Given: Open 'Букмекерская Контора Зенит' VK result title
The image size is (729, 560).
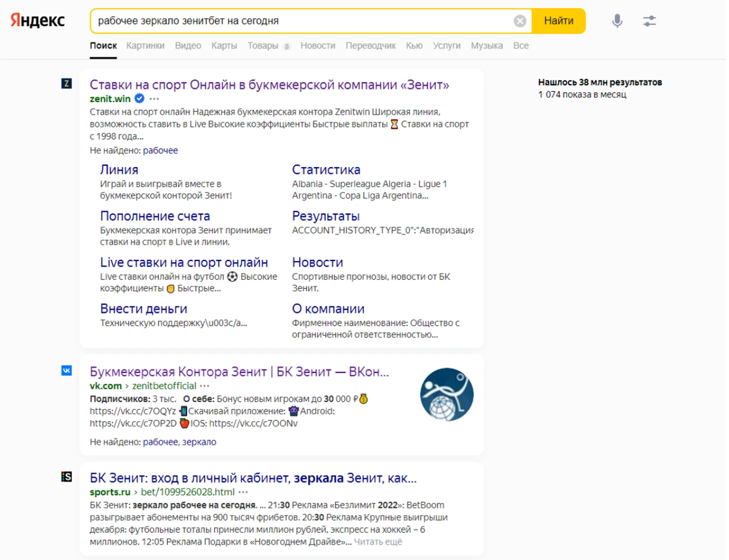Looking at the screenshot, I should [239, 372].
